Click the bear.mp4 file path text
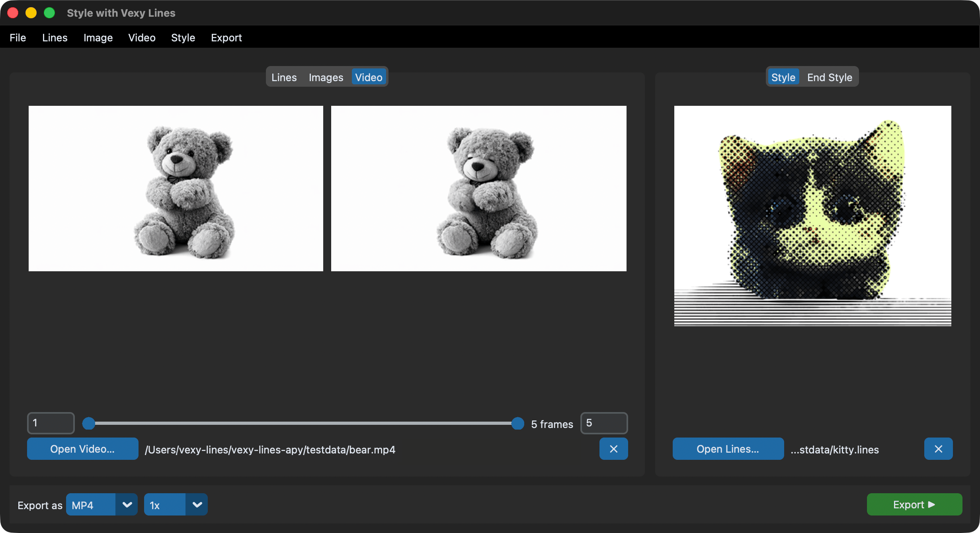This screenshot has height=533, width=980. pyautogui.click(x=270, y=449)
